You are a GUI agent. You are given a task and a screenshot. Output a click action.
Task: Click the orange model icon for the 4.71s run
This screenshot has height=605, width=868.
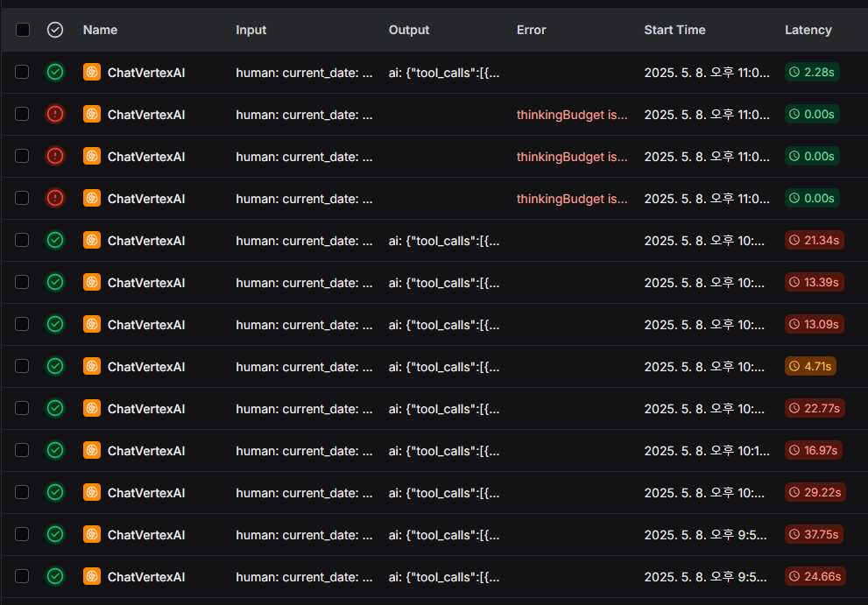92,367
